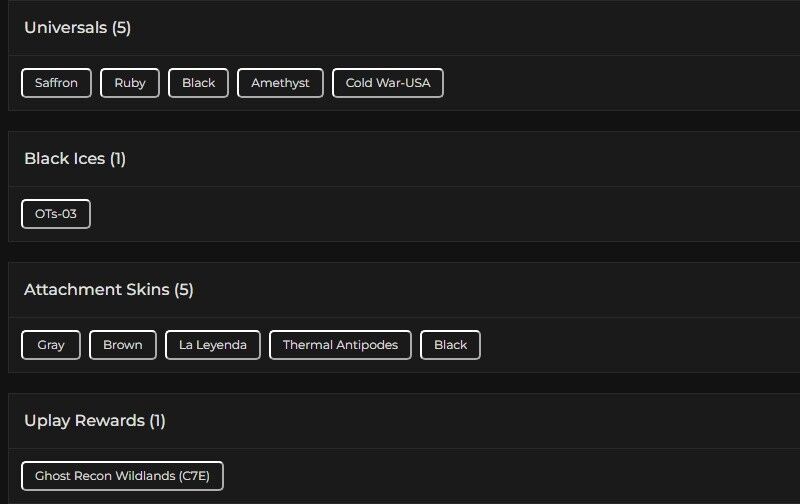The height and width of the screenshot is (504, 800).
Task: Pick the Black tag under Attachment Skins
Action: click(450, 345)
